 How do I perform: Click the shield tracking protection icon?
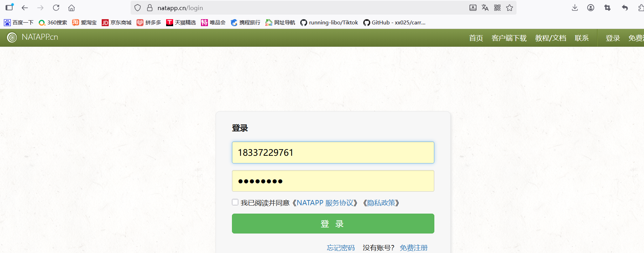click(138, 8)
